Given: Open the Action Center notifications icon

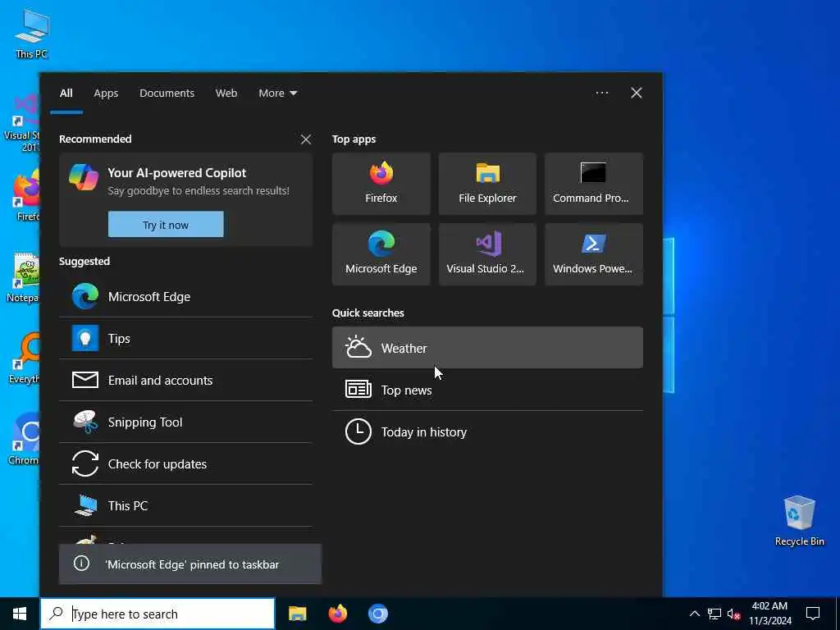Looking at the screenshot, I should tap(813, 614).
